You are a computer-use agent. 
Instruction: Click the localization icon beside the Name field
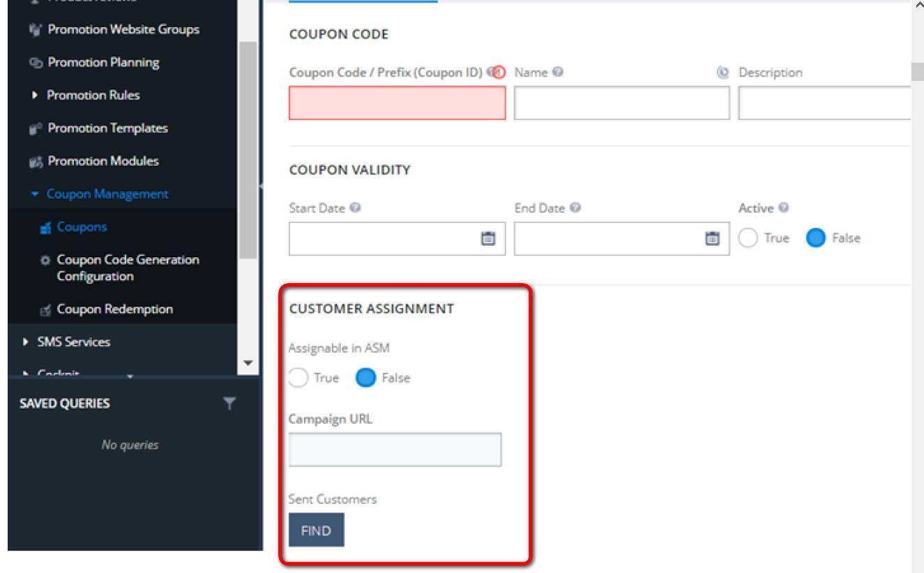tap(722, 72)
